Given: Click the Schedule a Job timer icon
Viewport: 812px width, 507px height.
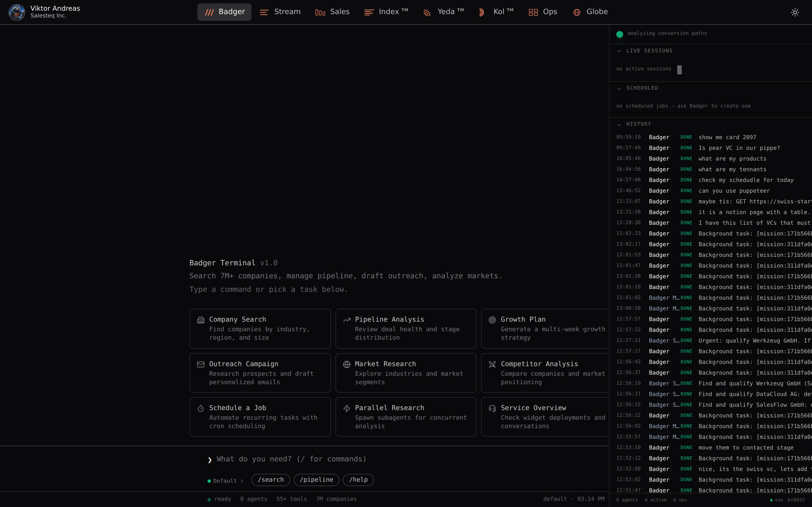Looking at the screenshot, I should point(201,408).
